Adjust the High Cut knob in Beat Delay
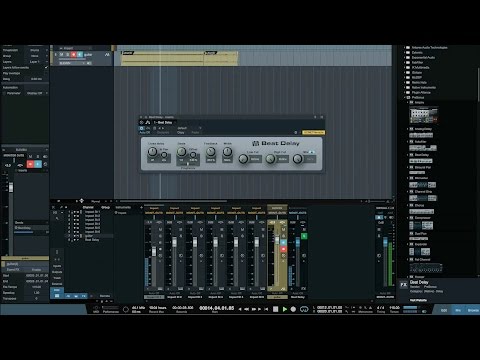The image size is (480, 360). pyautogui.click(x=270, y=159)
